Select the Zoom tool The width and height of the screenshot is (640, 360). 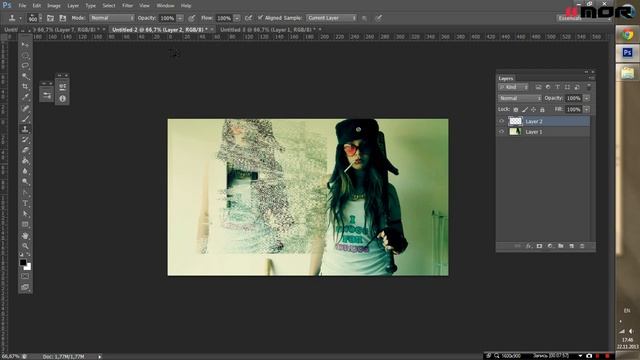(25, 246)
